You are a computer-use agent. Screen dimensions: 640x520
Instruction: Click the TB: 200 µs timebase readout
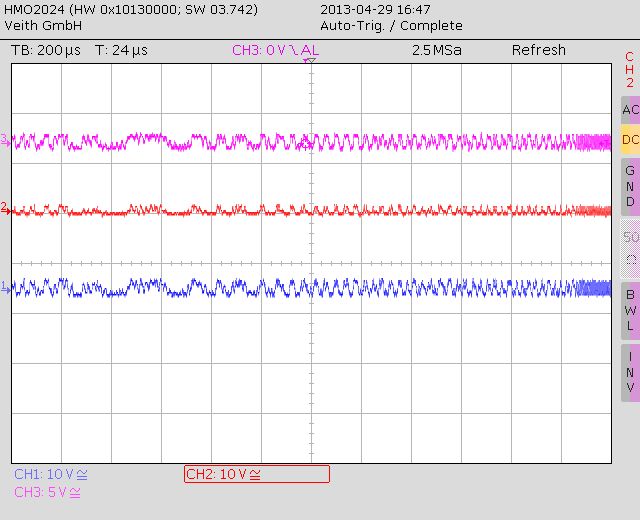(x=46, y=50)
